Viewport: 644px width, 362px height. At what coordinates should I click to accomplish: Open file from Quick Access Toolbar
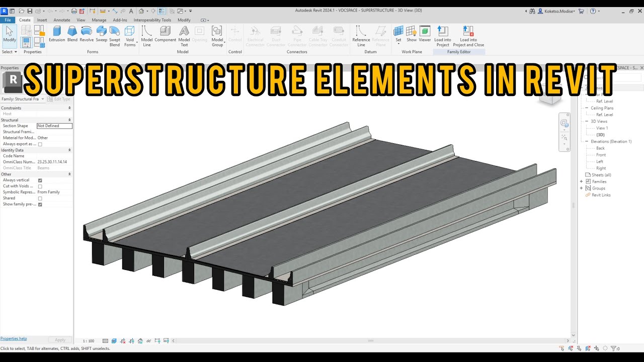coord(21,11)
